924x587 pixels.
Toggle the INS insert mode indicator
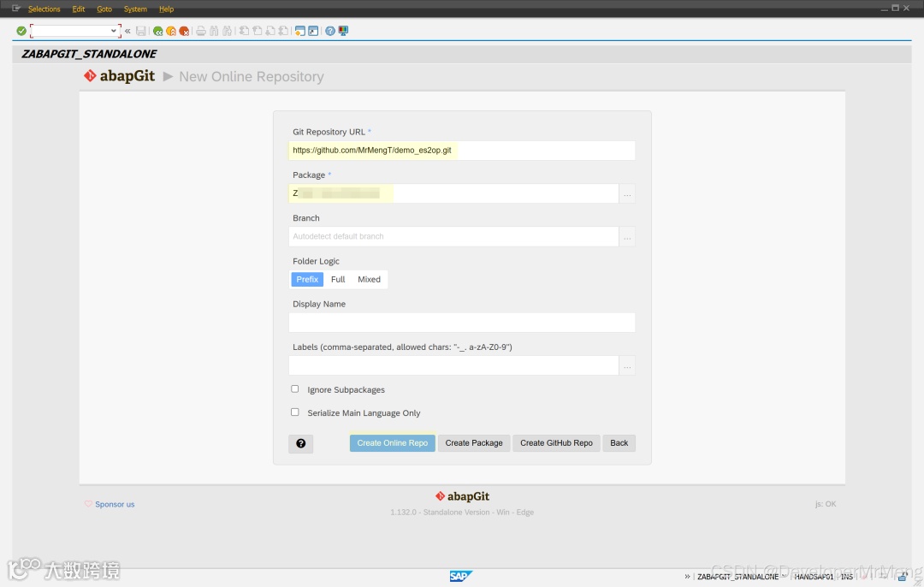(847, 577)
